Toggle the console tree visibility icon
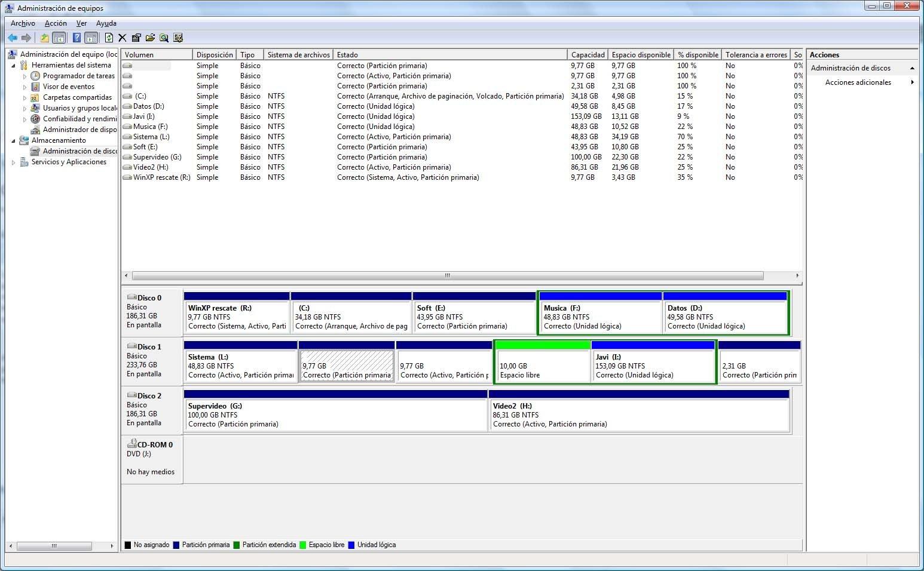The height and width of the screenshot is (571, 924). 59,37
